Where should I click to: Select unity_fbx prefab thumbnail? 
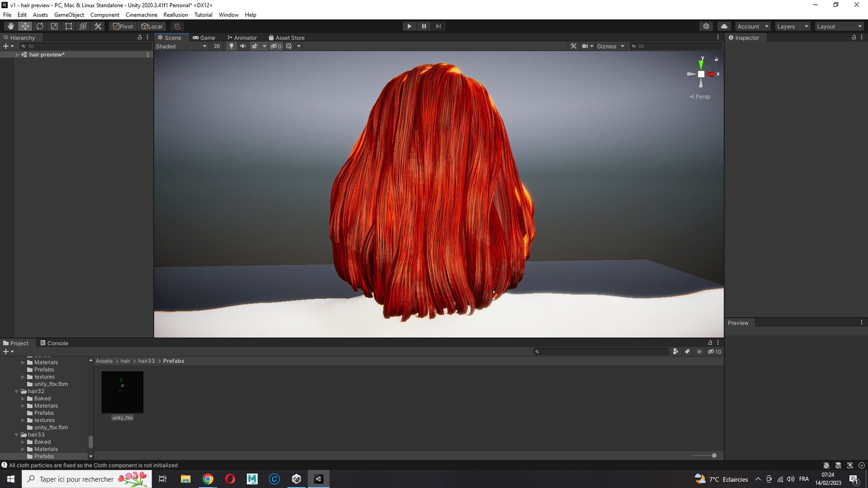(122, 392)
